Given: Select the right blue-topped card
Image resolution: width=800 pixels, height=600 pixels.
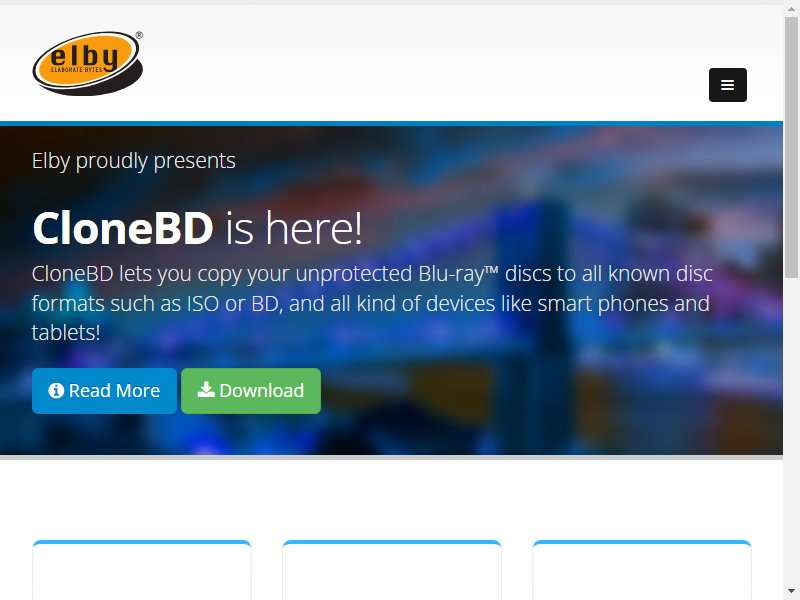Looking at the screenshot, I should click(x=642, y=570).
